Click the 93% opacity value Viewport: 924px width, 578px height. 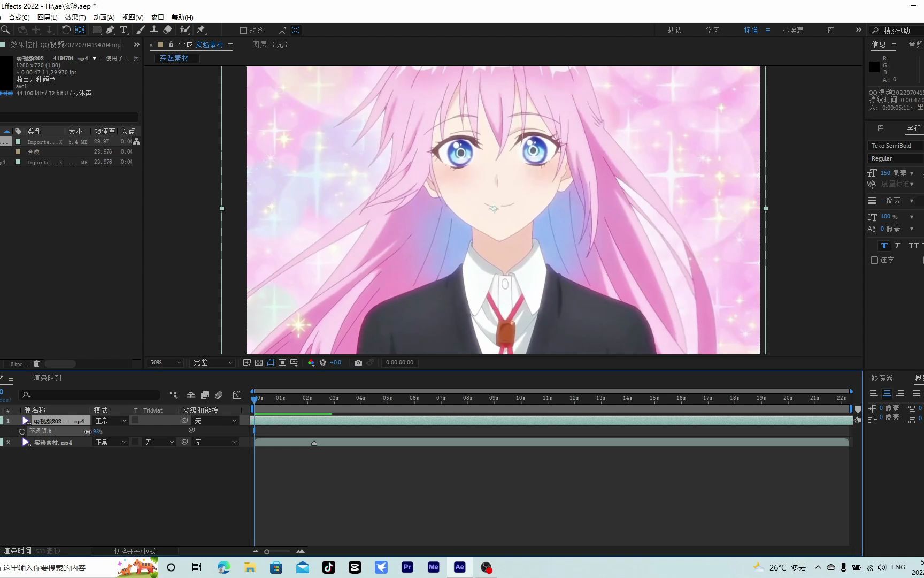(97, 431)
